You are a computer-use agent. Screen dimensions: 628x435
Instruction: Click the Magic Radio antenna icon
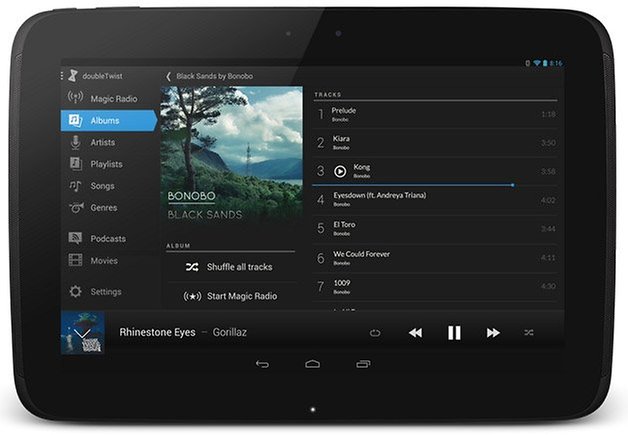click(x=75, y=97)
